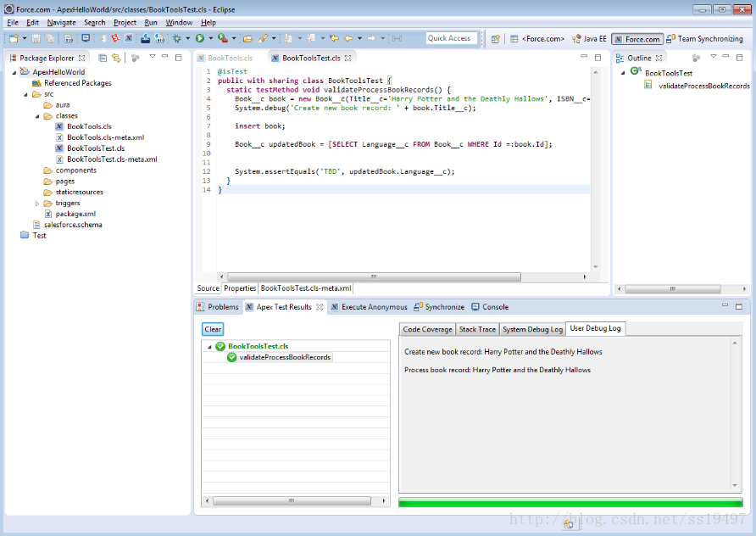Expand the triggers folder
Viewport: 756px width, 536px height.
tap(37, 204)
